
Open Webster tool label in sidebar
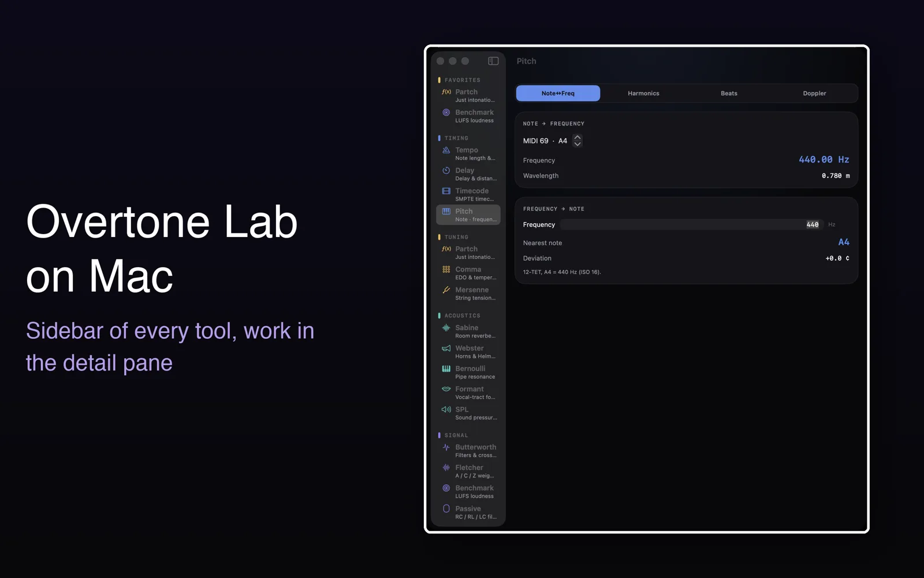(x=470, y=348)
